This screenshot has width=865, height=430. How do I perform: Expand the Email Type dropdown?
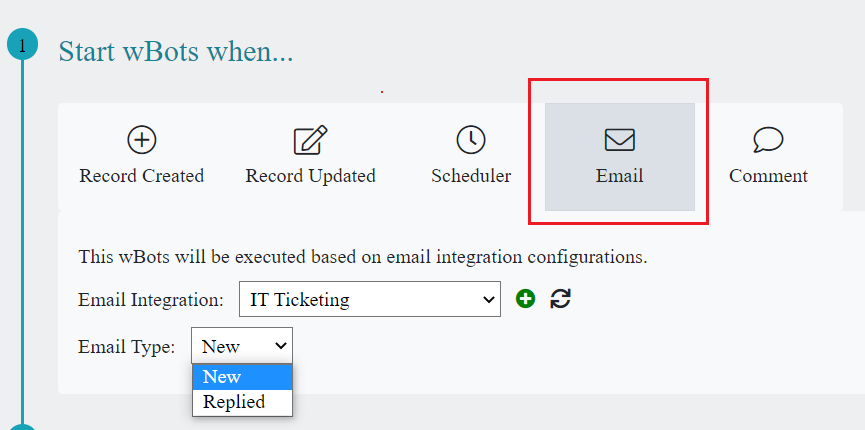242,346
